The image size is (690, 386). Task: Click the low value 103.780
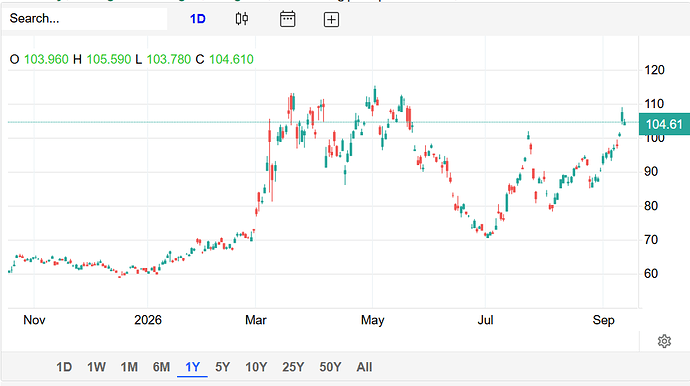tap(169, 59)
